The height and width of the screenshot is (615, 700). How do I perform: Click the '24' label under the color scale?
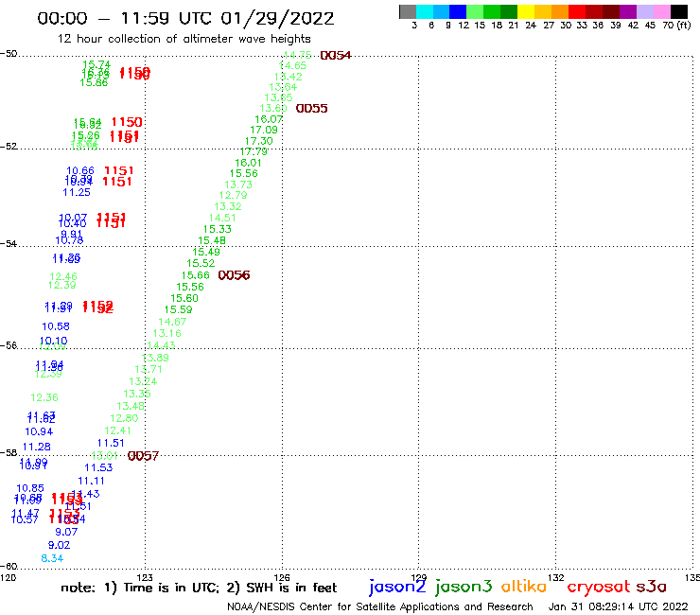pyautogui.click(x=531, y=26)
